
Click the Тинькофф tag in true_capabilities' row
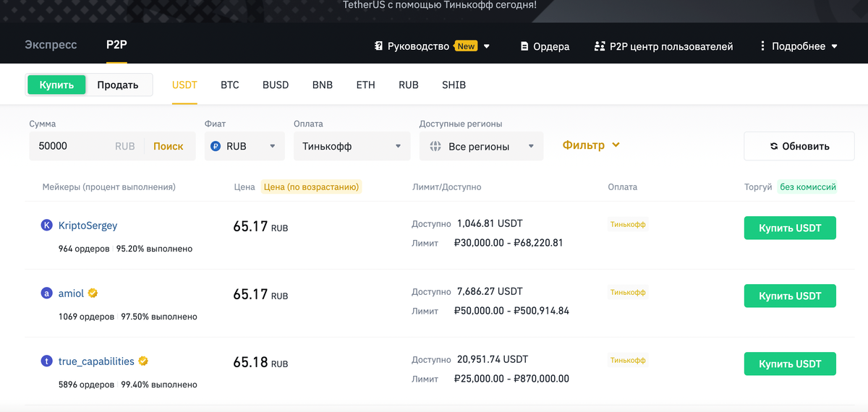click(628, 360)
